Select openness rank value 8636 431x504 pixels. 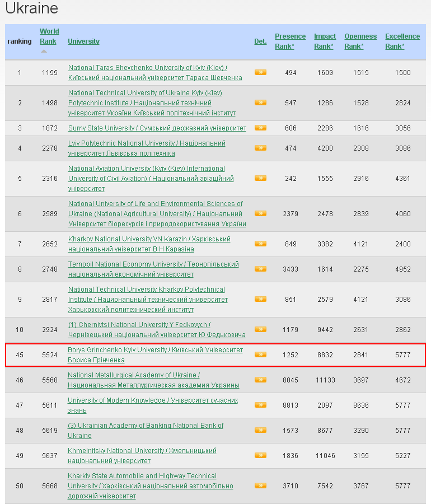(x=361, y=405)
